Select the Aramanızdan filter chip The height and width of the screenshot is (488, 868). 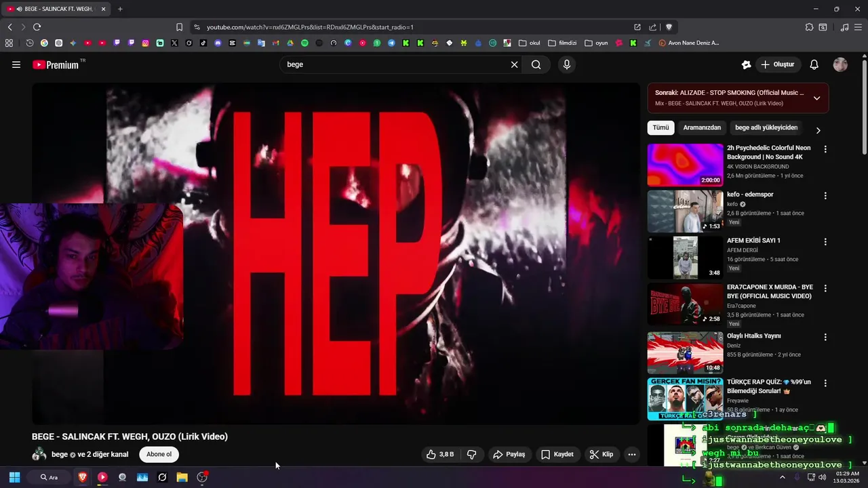[702, 127]
